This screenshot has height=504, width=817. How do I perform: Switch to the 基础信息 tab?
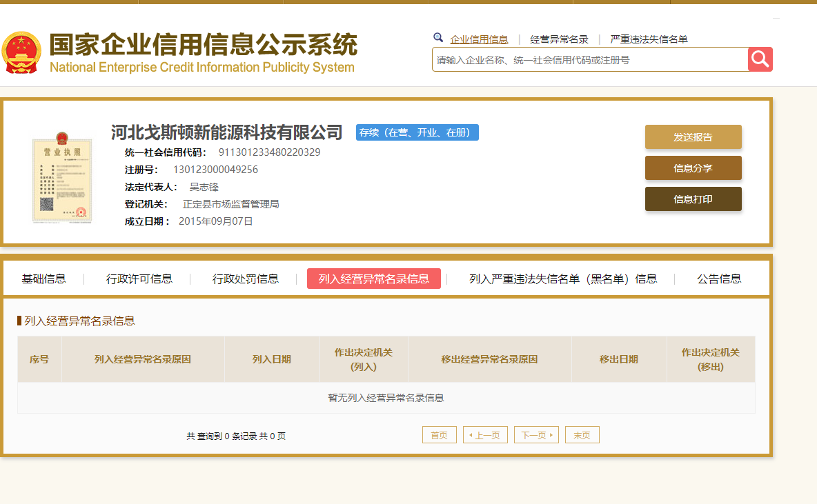(43, 279)
